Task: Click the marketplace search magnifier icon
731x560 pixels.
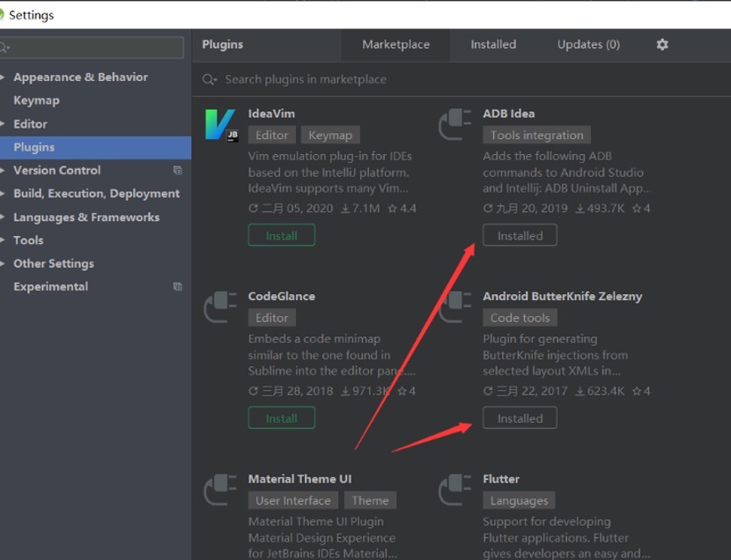Action: coord(210,79)
